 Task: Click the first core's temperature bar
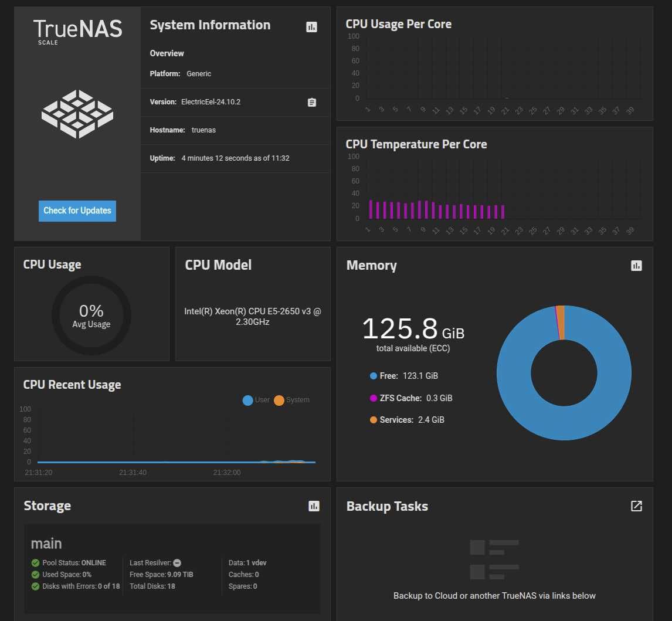pos(371,209)
